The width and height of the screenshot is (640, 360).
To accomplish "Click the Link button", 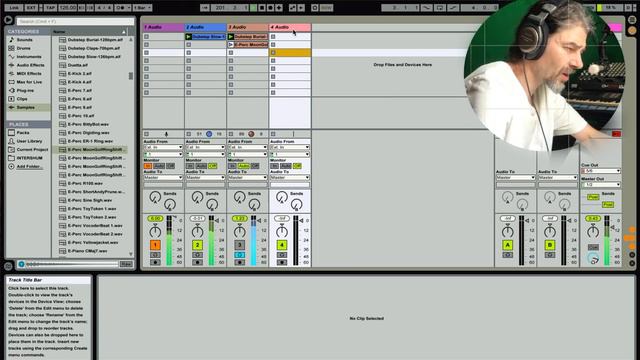I will click(x=13, y=8).
